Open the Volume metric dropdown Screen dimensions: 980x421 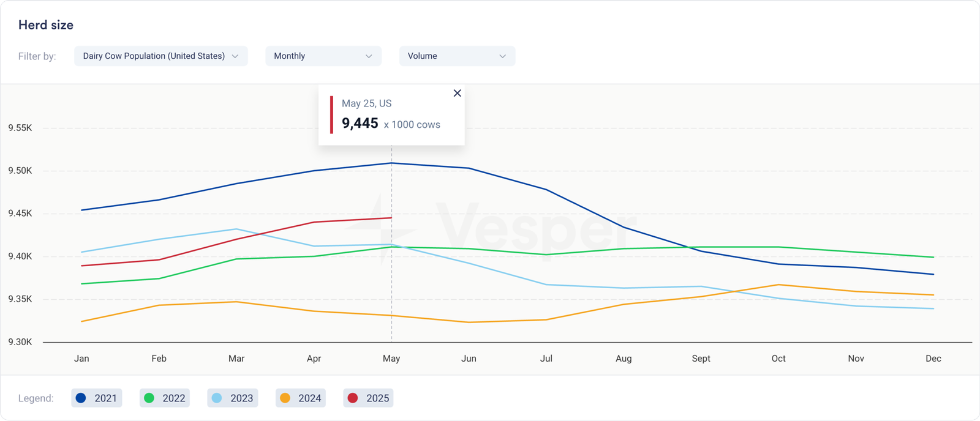[457, 56]
